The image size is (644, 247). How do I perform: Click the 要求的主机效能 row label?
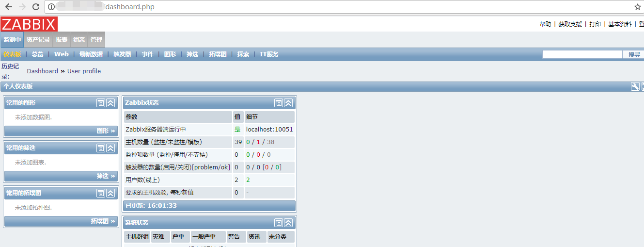(x=159, y=193)
